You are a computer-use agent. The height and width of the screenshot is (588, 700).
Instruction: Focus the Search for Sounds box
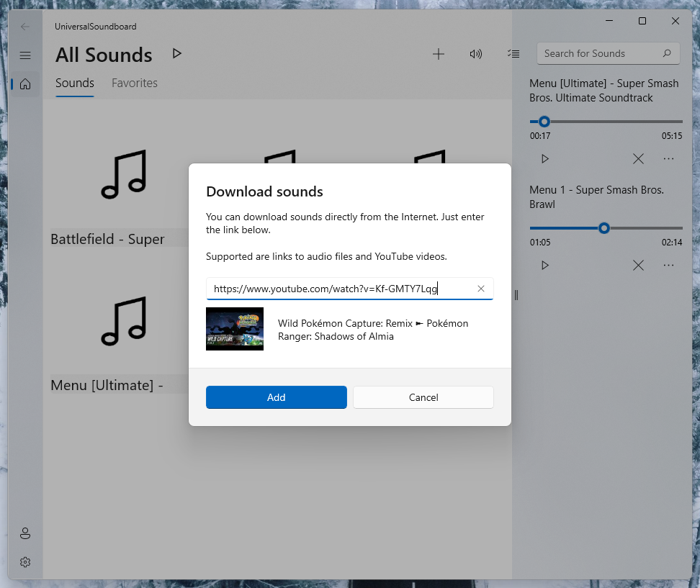(608, 53)
